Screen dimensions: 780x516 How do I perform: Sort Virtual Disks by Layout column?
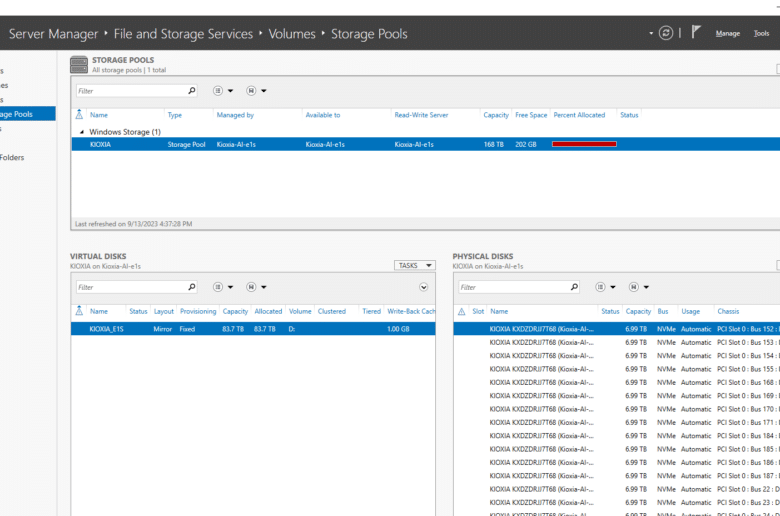tap(164, 311)
